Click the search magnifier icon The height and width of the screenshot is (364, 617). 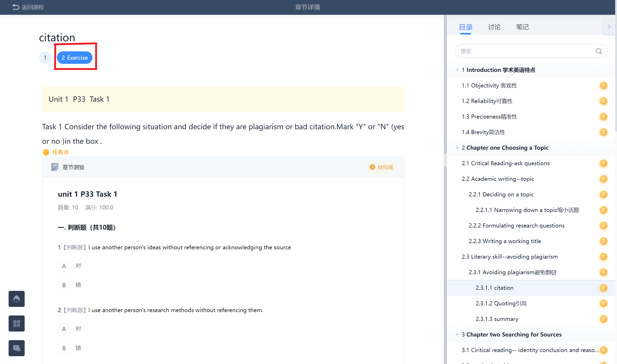599,51
